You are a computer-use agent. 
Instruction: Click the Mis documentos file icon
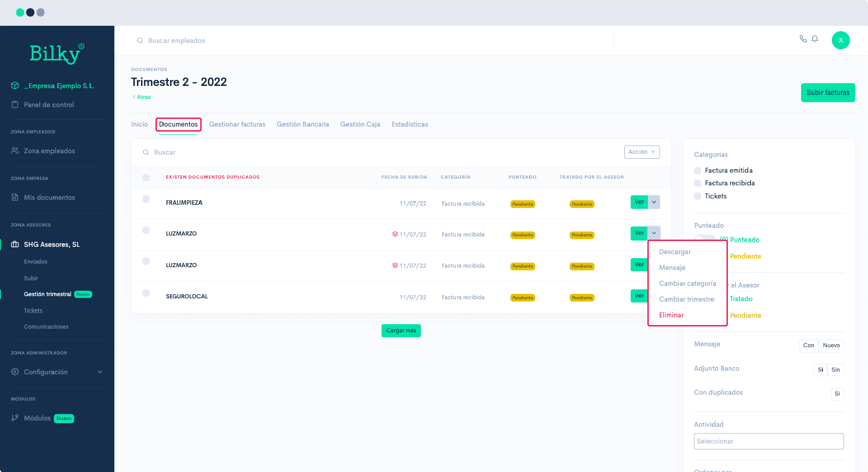click(x=15, y=197)
